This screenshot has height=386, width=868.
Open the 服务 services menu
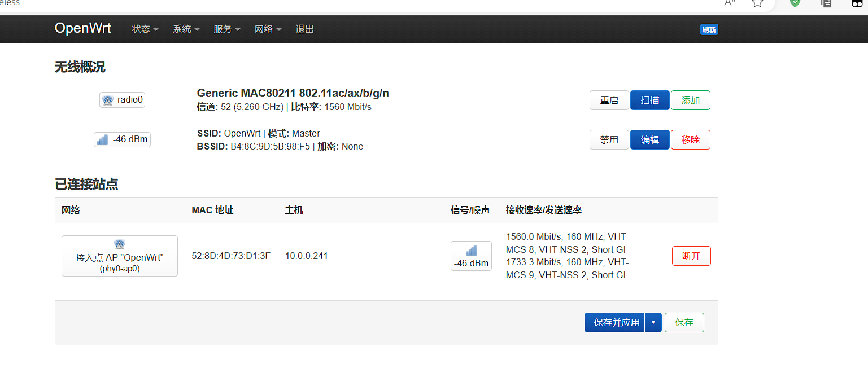pyautogui.click(x=226, y=29)
